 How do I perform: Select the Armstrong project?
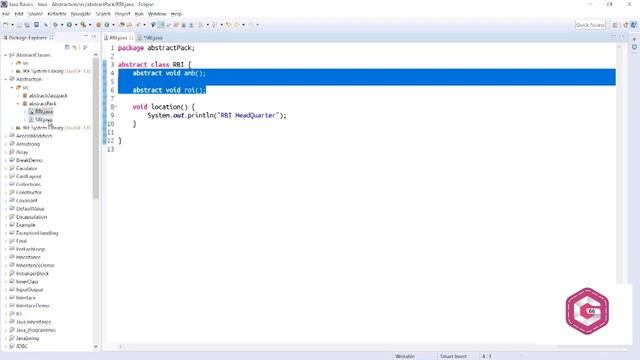pyautogui.click(x=28, y=144)
